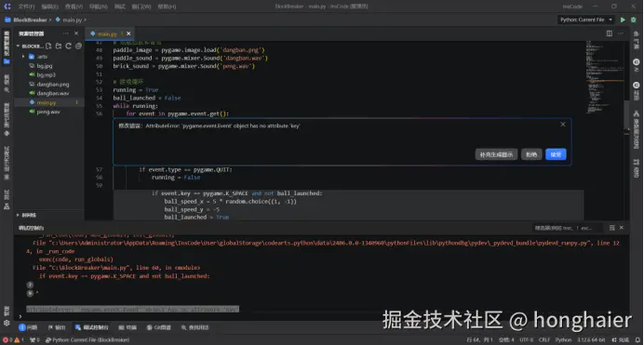Open the tree-structure icon in right sidebar
Screen dimensions: 644x345
[637, 113]
